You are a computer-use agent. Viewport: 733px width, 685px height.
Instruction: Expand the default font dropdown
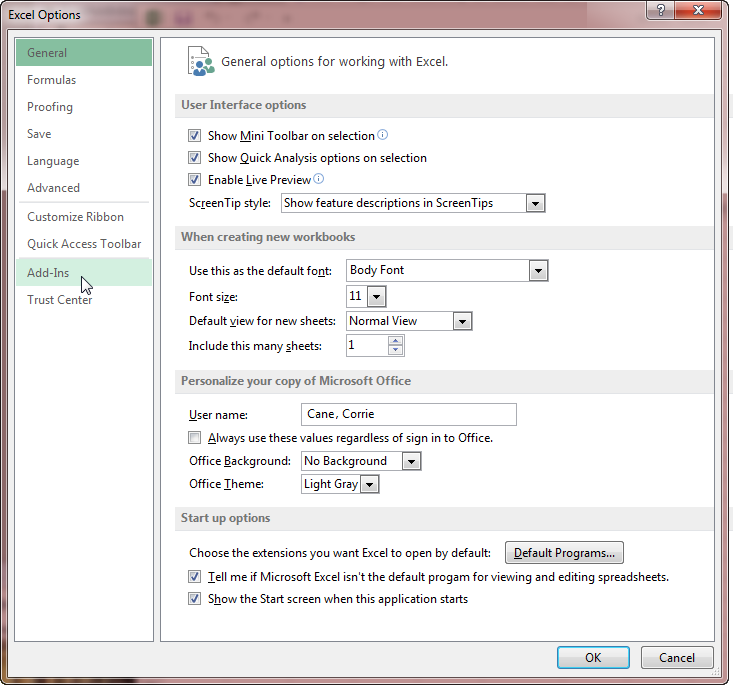click(538, 270)
